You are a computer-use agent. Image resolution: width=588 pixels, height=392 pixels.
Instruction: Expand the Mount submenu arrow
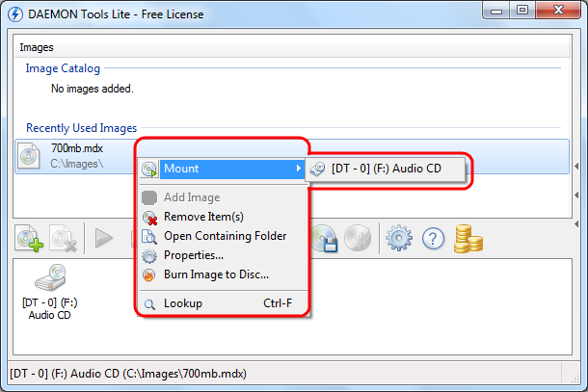point(298,170)
